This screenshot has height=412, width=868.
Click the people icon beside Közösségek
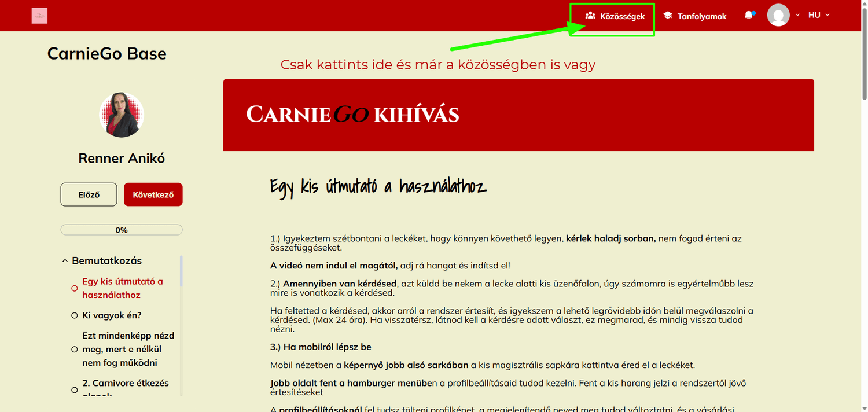click(x=590, y=16)
